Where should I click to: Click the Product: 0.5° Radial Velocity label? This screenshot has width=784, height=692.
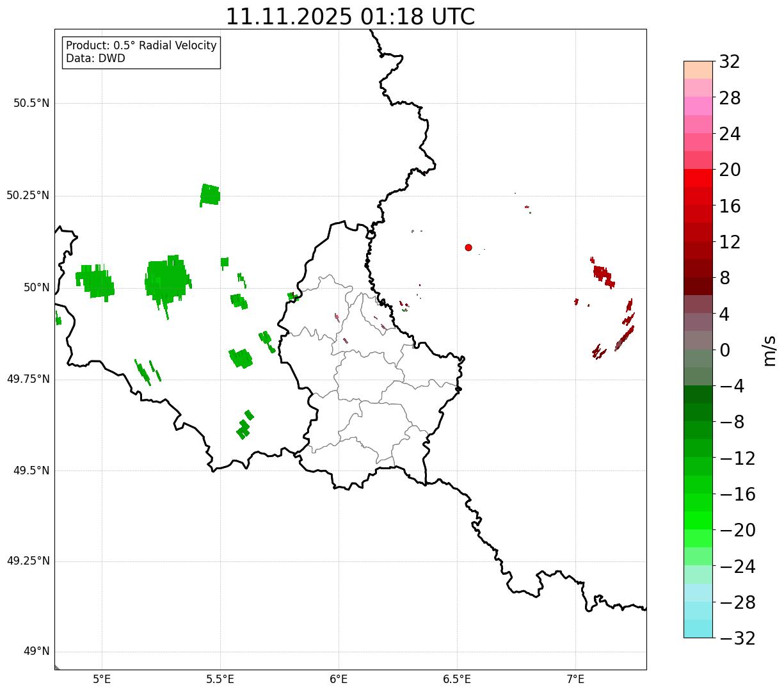tap(141, 46)
